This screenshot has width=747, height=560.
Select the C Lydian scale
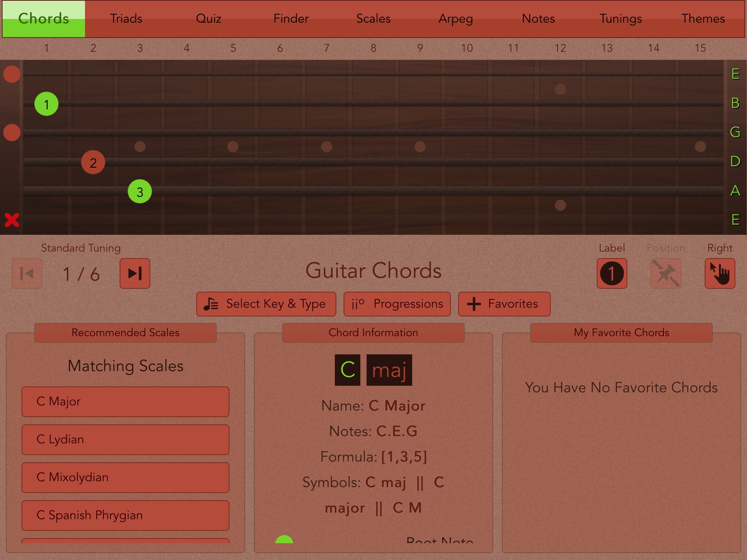click(125, 439)
